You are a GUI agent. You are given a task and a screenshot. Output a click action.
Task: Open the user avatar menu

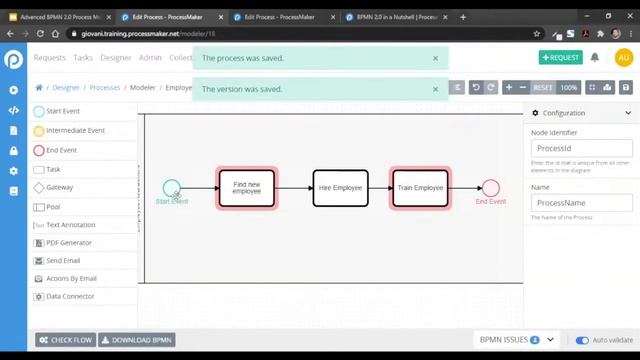click(624, 58)
